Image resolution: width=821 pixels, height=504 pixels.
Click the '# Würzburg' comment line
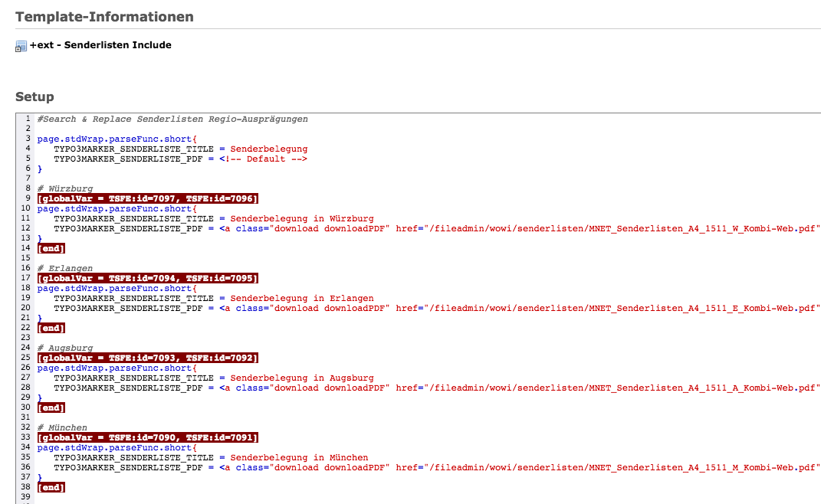point(65,189)
